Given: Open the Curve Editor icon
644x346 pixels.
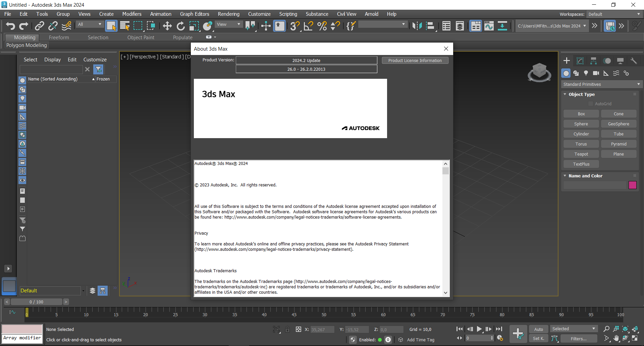Looking at the screenshot, I should coord(489,26).
